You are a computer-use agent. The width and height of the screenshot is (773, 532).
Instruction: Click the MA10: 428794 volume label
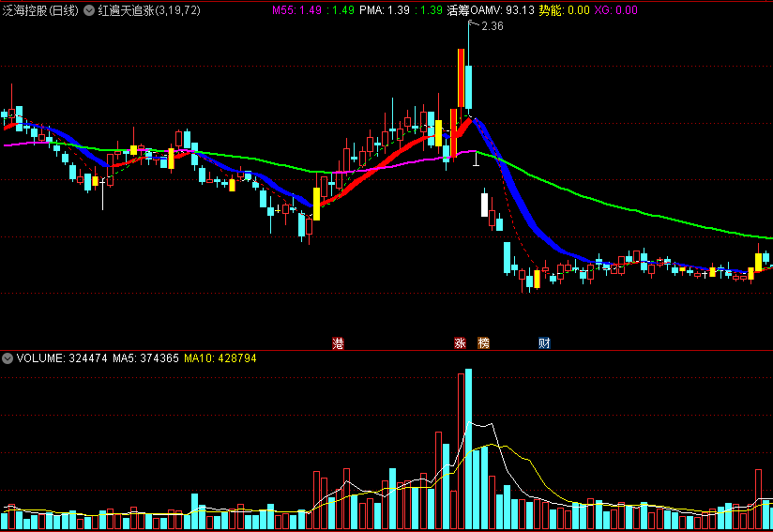point(220,358)
